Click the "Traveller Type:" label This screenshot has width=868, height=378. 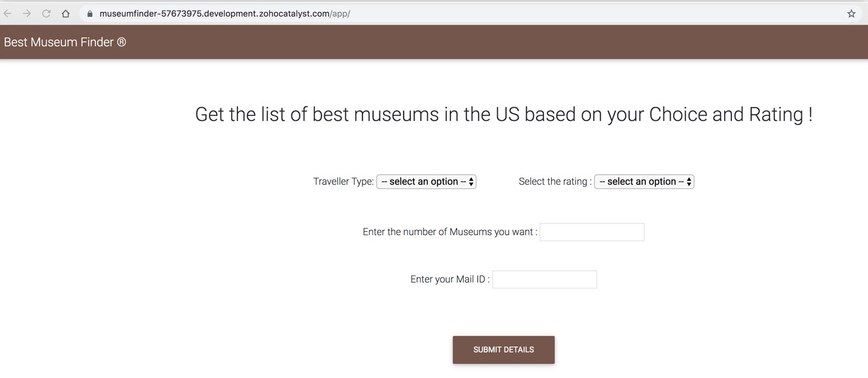pos(344,182)
